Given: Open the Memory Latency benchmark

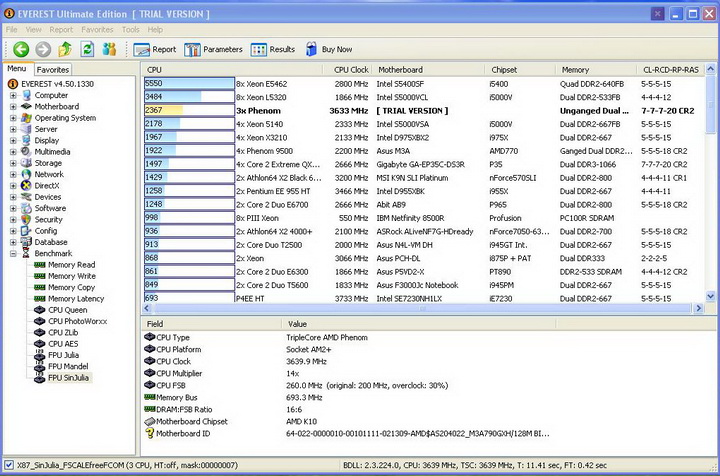Looking at the screenshot, I should pos(76,299).
